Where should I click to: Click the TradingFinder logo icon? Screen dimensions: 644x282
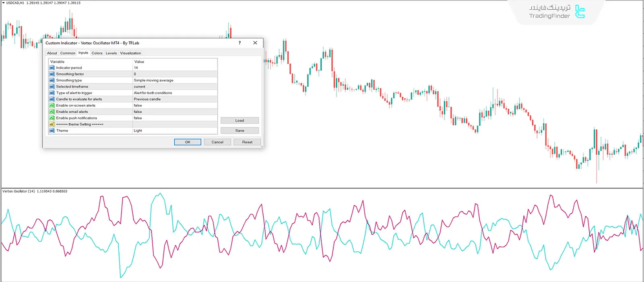(580, 12)
